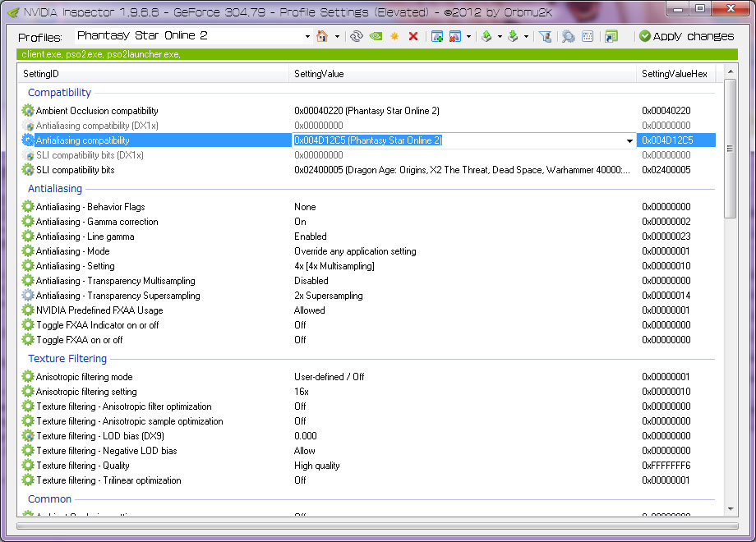Screen dimensions: 756x542
Task: Click gear icon beside Antialiasing - Behavior Flags
Action: click(28, 207)
